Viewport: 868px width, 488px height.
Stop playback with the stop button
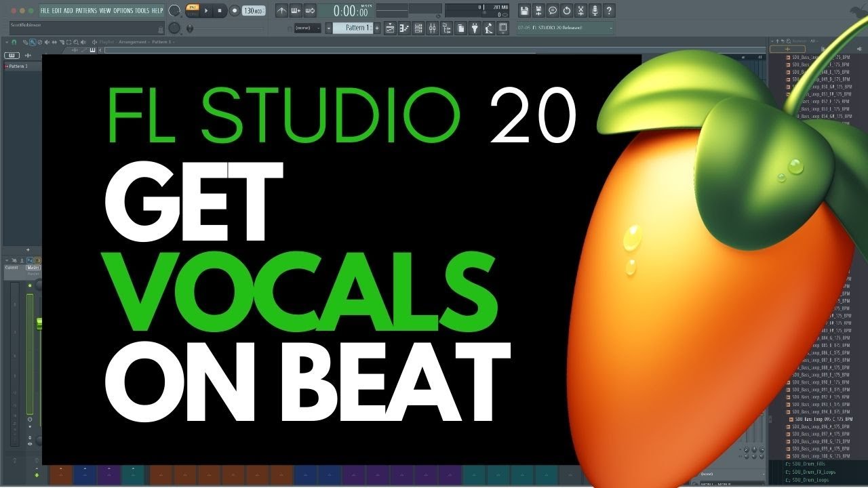tap(220, 11)
